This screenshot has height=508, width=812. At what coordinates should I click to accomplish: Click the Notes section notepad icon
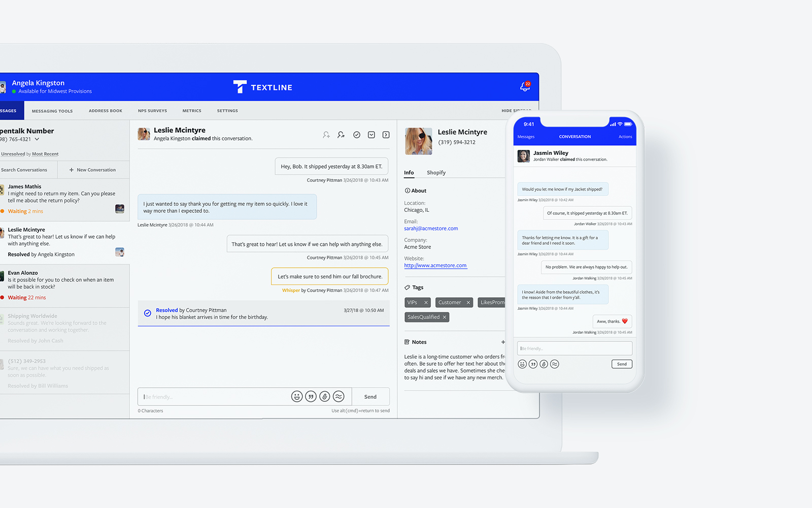click(x=407, y=342)
